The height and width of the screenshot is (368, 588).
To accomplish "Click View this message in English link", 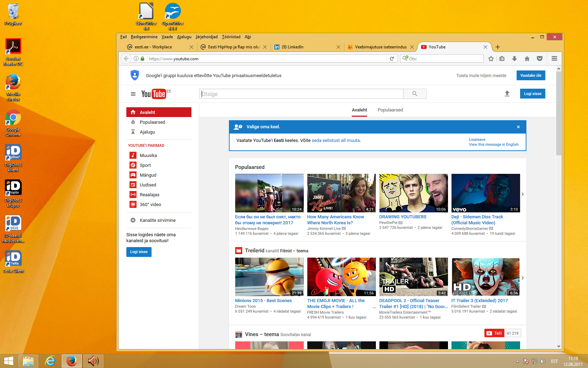I will [x=493, y=144].
